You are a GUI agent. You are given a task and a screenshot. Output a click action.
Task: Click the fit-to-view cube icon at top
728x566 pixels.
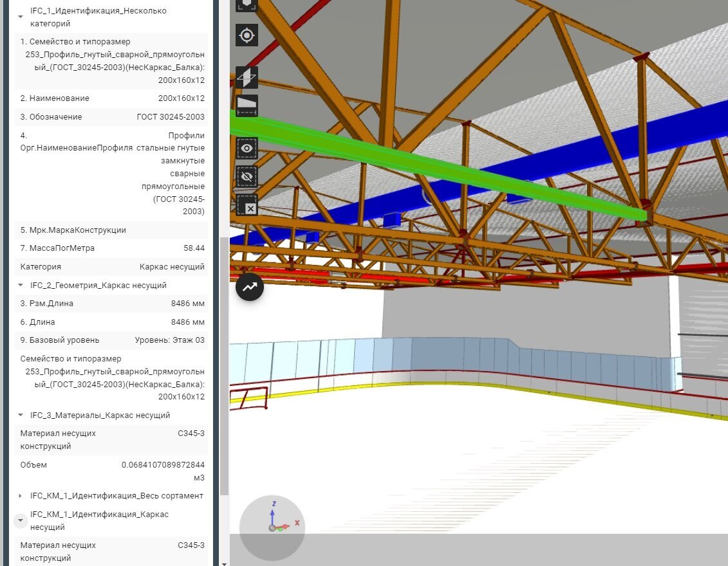(247, 5)
